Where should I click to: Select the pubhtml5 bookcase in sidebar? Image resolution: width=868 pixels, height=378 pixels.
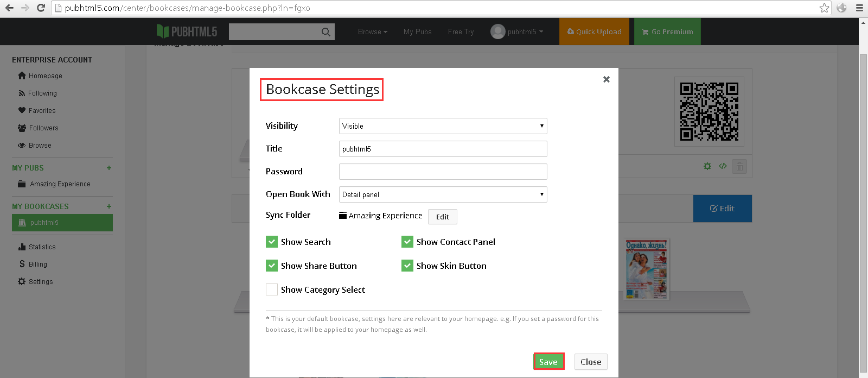[x=62, y=223]
